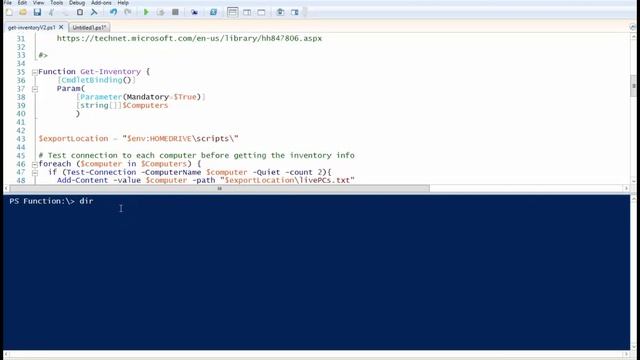Open the View menu
The image size is (640, 360).
tap(38, 3)
